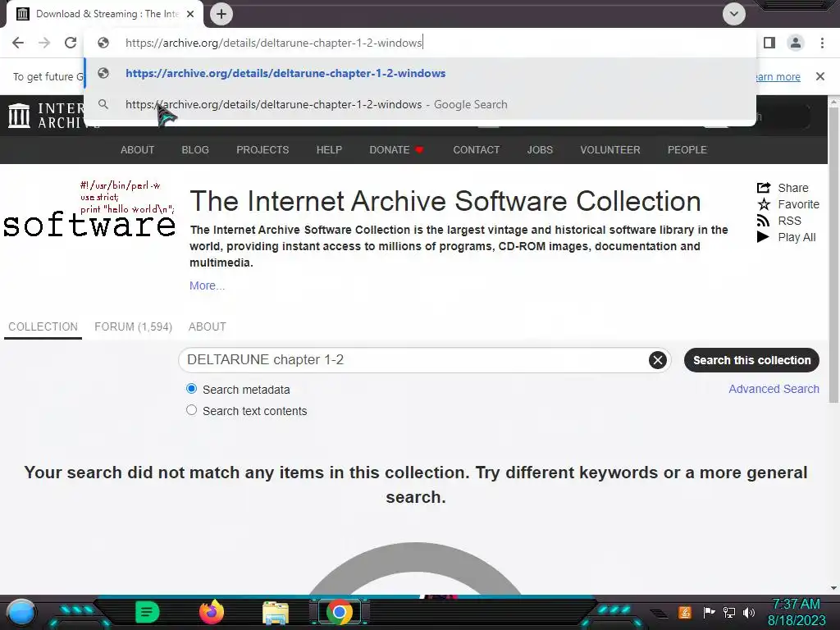This screenshot has width=840, height=630.
Task: Open the tab search dropdown arrow
Action: coord(734,14)
